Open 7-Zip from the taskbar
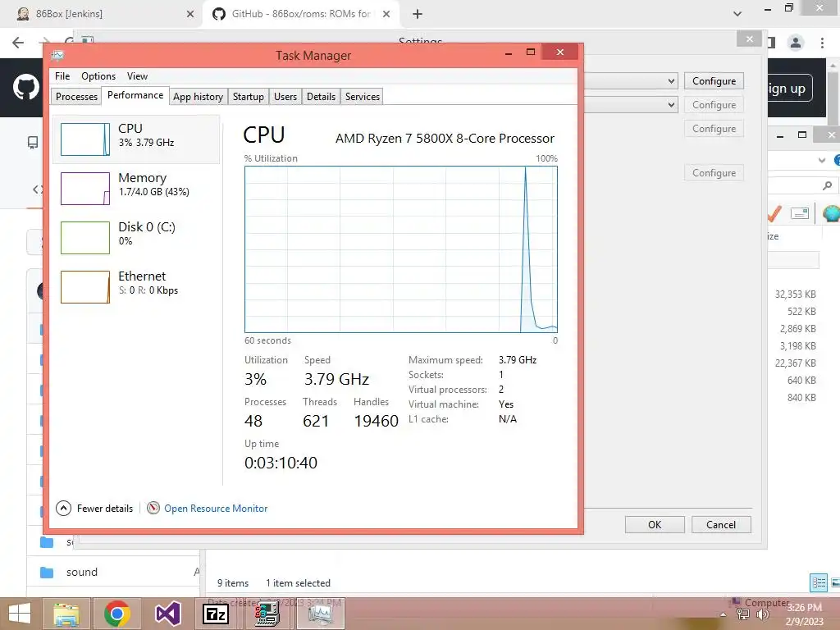 coord(216,614)
